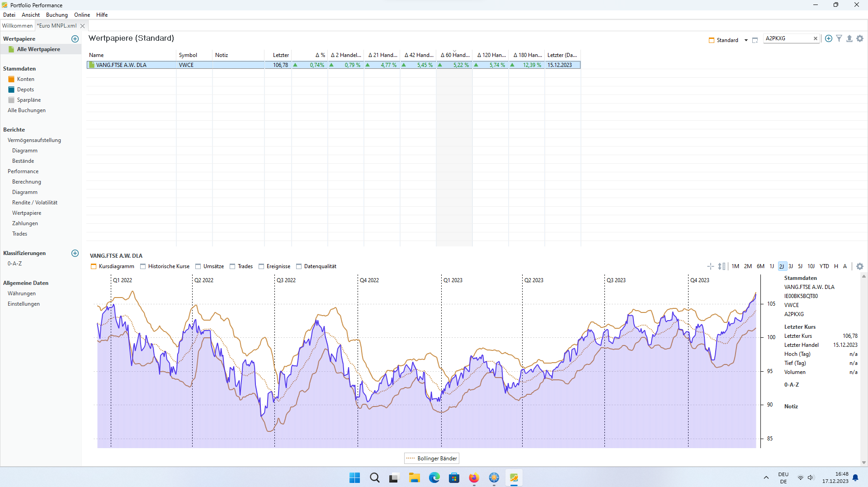
Task: Switch to the Willkommen tab
Action: pyautogui.click(x=17, y=26)
